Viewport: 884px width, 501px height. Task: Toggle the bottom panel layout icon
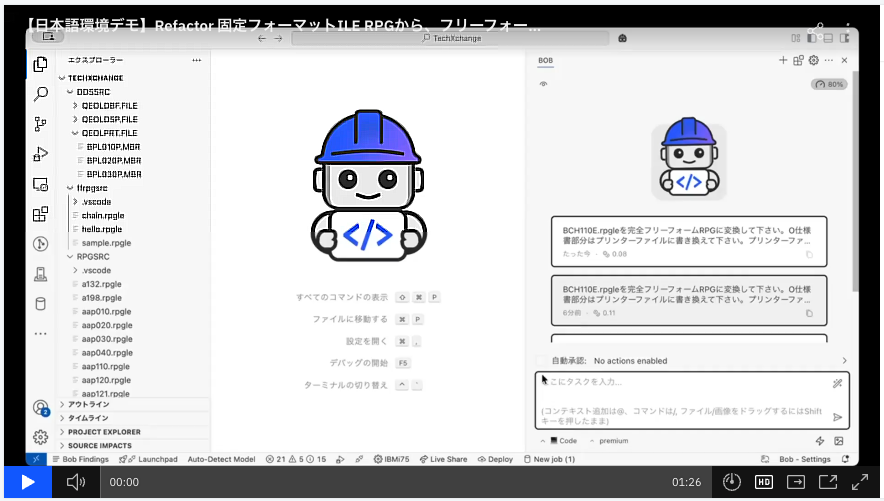click(828, 38)
